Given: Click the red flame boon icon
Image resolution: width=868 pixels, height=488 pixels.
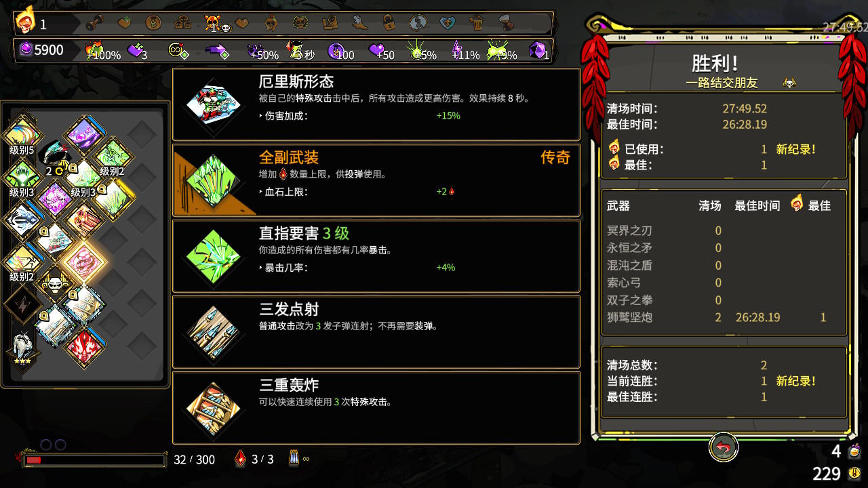Looking at the screenshot, I should click(x=83, y=346).
